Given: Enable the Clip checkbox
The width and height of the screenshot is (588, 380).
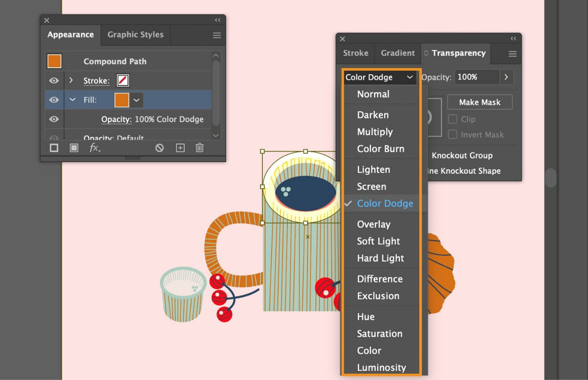Looking at the screenshot, I should (452, 119).
